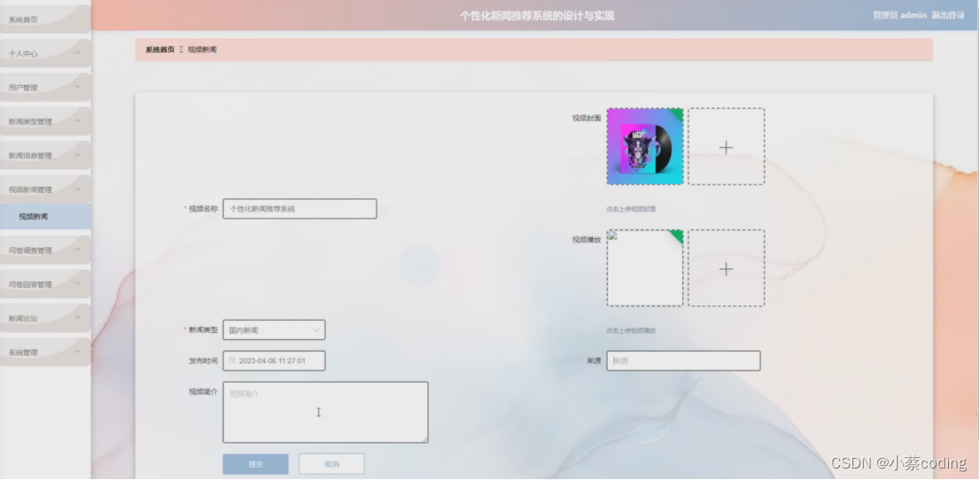This screenshot has height=480, width=980.
Task: Expand the 新闻类型管理 sidebar menu
Action: (x=44, y=121)
